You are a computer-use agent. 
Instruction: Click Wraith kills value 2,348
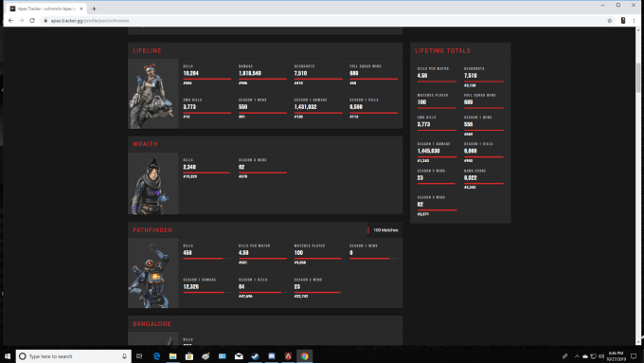click(189, 167)
